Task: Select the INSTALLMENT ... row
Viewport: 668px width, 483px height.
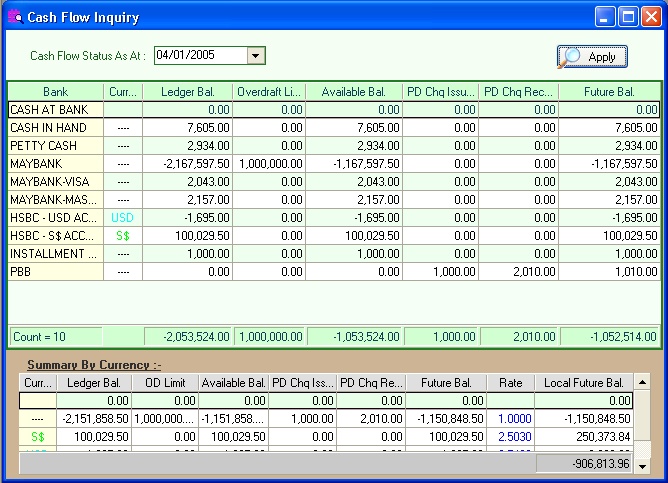Action: pos(334,253)
